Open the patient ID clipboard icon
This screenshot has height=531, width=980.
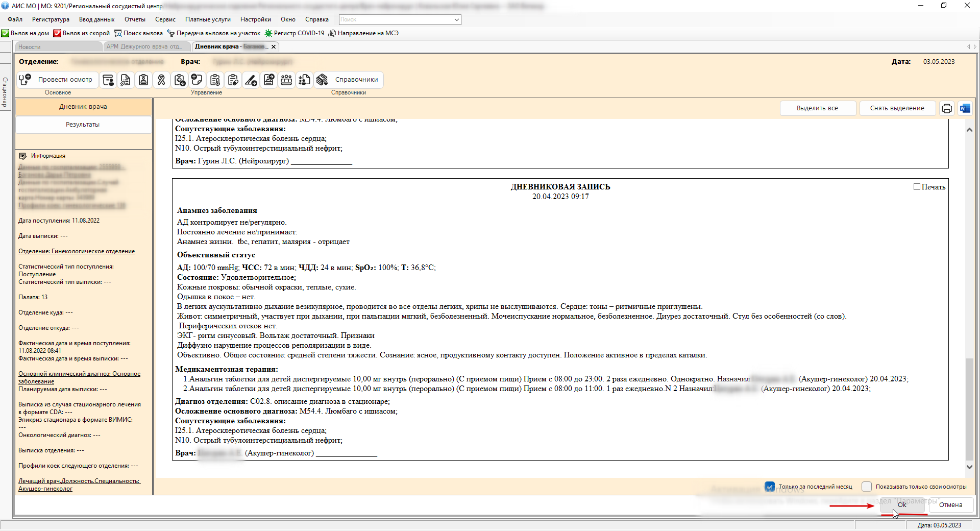coord(143,80)
